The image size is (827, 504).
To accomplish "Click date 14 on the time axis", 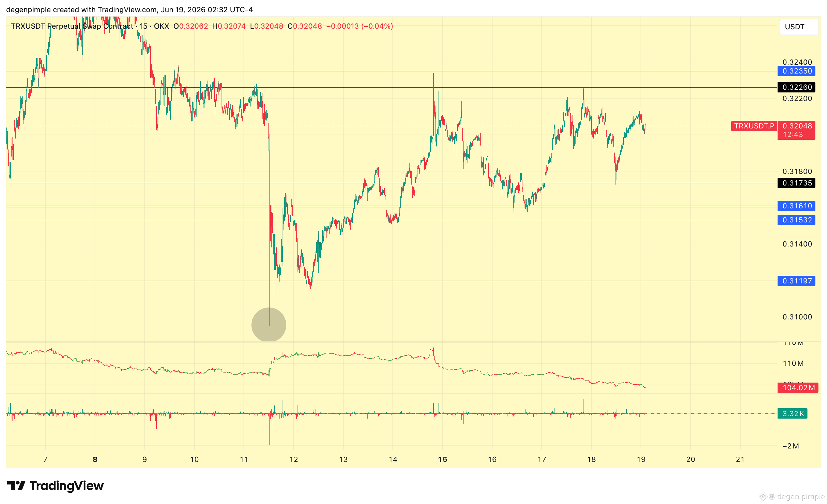I will (393, 460).
